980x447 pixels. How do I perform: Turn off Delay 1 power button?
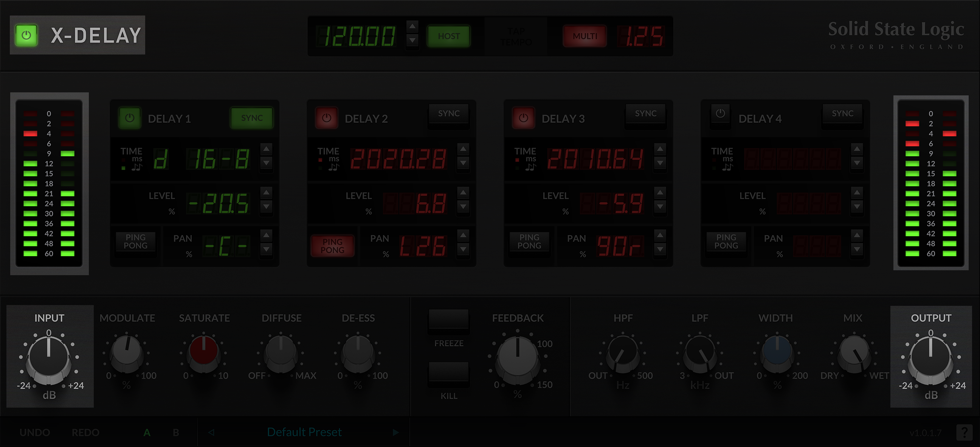(130, 118)
